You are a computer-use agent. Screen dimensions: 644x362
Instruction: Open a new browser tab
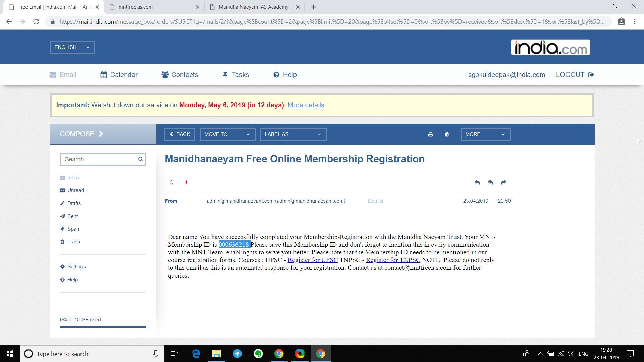point(314,7)
